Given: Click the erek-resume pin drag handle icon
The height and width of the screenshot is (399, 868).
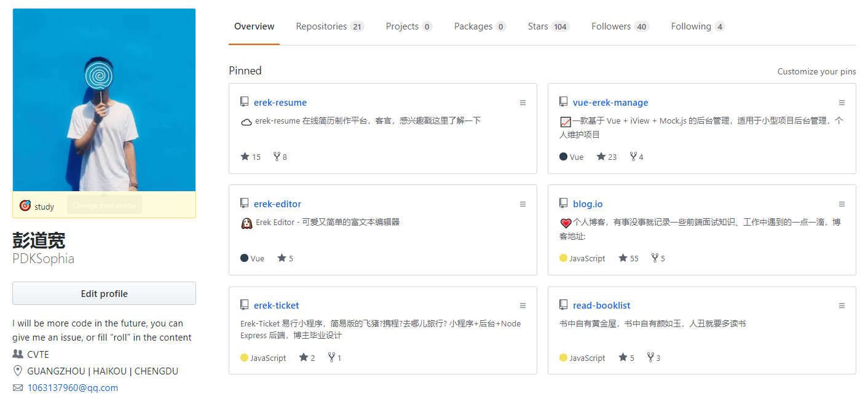Looking at the screenshot, I should click(x=523, y=103).
